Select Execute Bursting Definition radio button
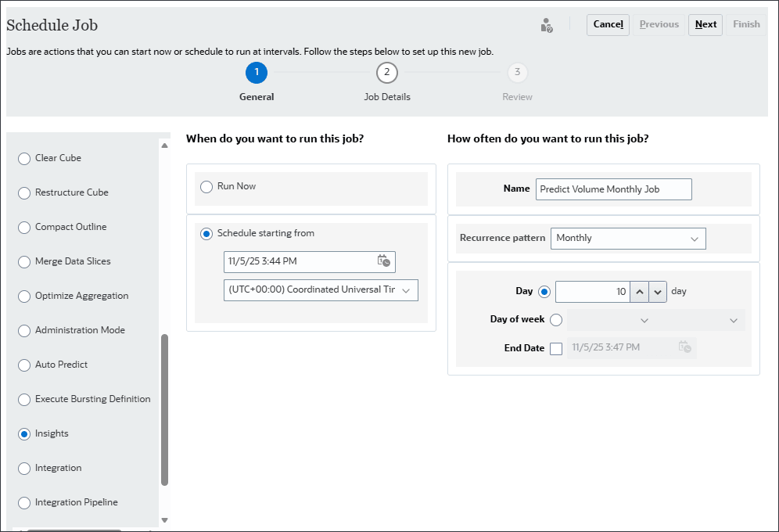 [23, 399]
